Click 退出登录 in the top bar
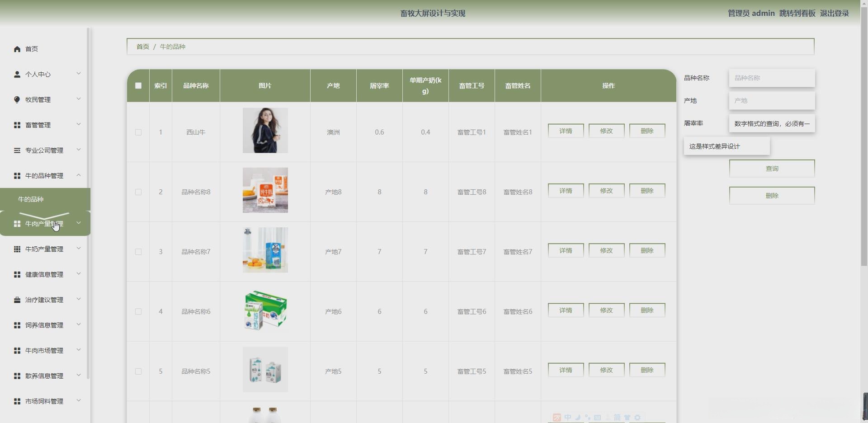The image size is (868, 423). [x=834, y=13]
